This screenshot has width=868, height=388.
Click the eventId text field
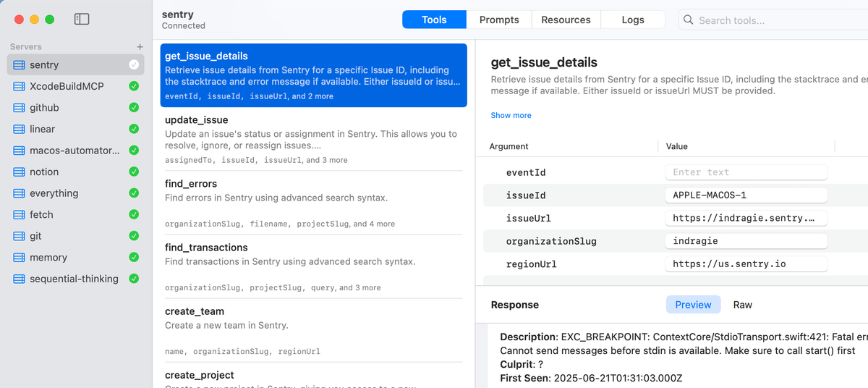point(746,172)
